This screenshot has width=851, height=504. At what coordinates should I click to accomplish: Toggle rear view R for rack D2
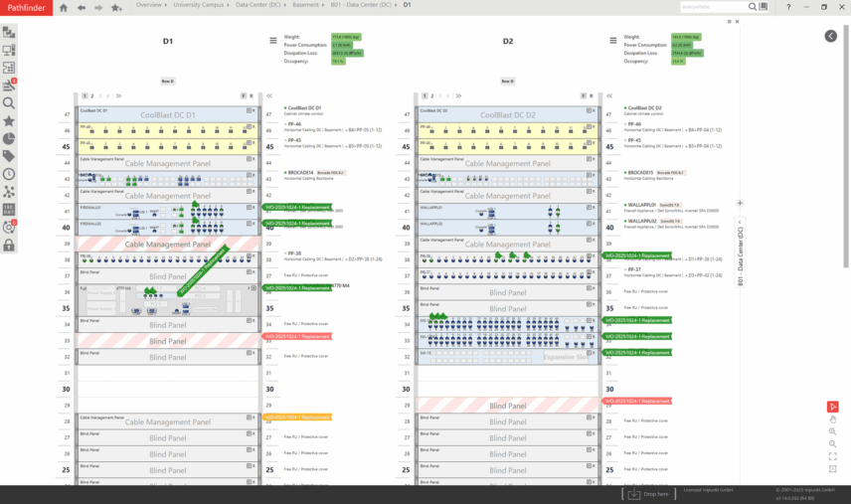[593, 96]
